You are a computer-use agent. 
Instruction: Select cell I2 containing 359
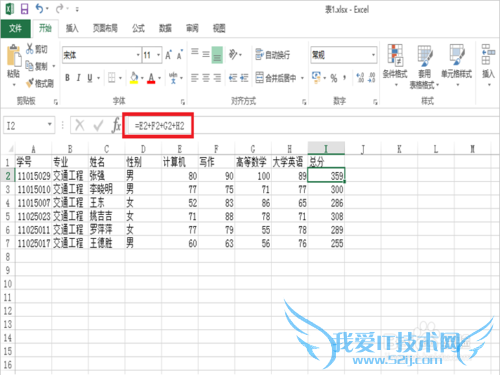(x=326, y=175)
